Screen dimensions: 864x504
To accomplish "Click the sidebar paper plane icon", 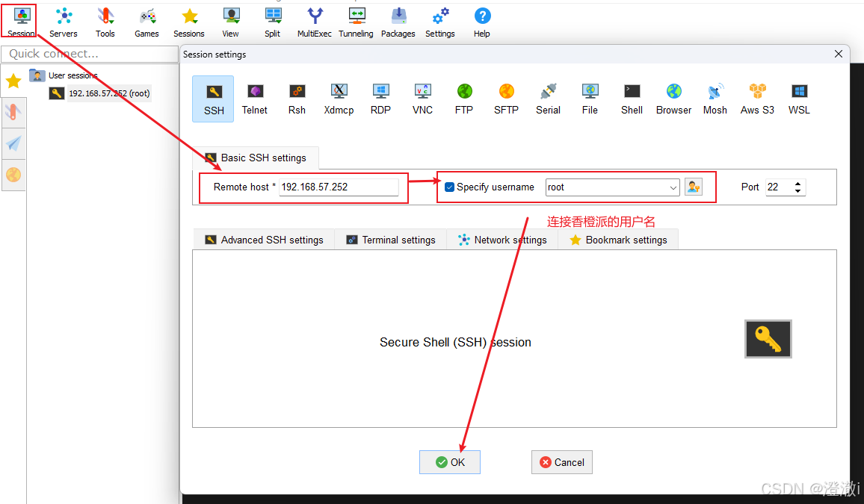I will click(x=13, y=143).
